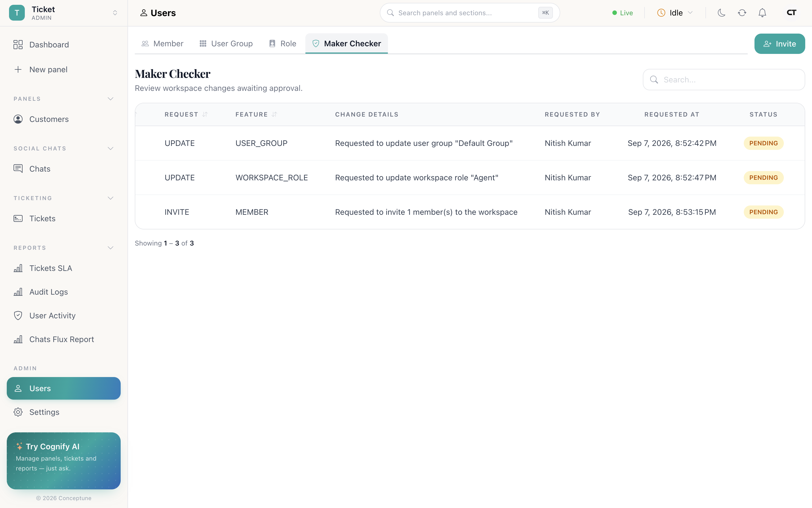This screenshot has width=812, height=508.
Task: Click the ⌘K shortcut badge
Action: 545,13
